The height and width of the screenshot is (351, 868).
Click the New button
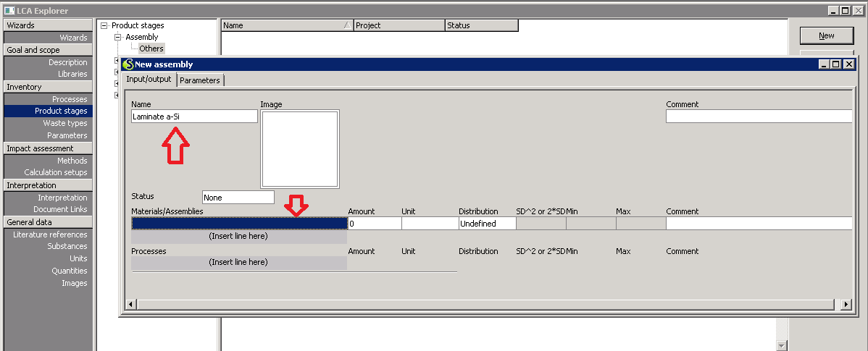[826, 35]
